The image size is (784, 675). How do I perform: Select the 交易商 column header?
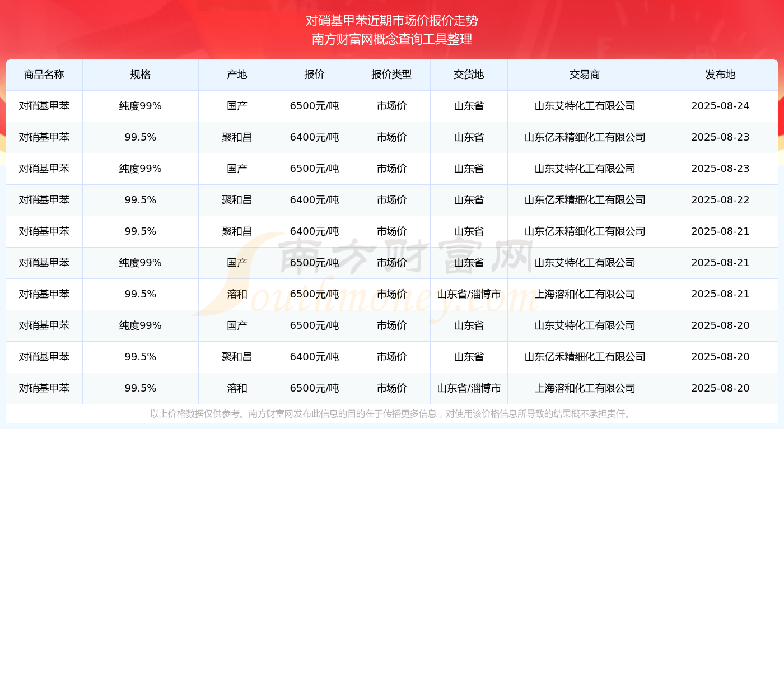click(585, 75)
